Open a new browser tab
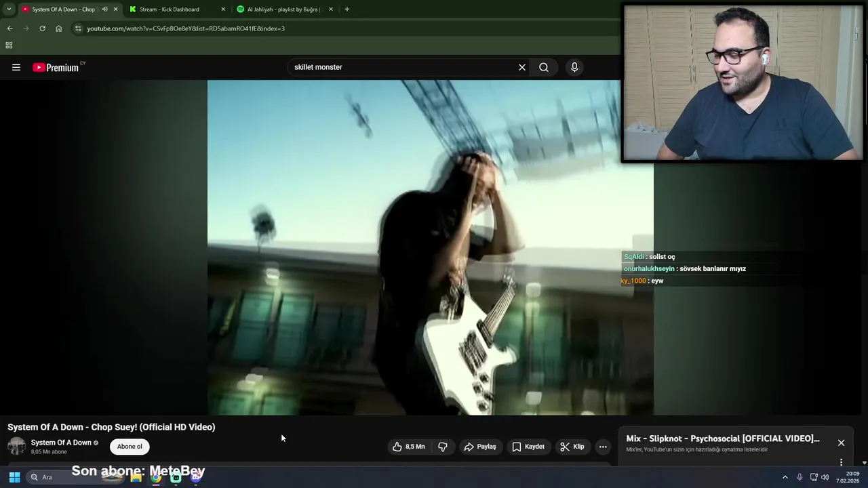The width and height of the screenshot is (868, 488). [x=347, y=9]
